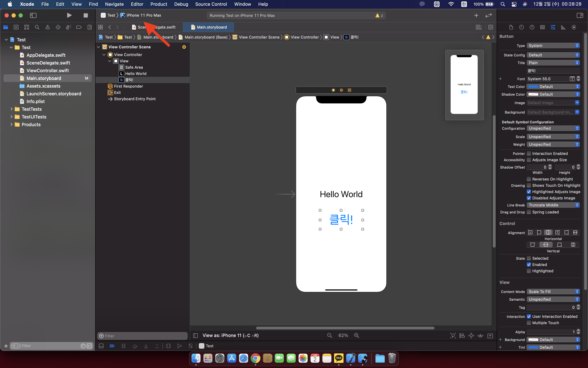
Task: Toggle the navigator sidebar icon in toolbar
Action: (x=33, y=15)
